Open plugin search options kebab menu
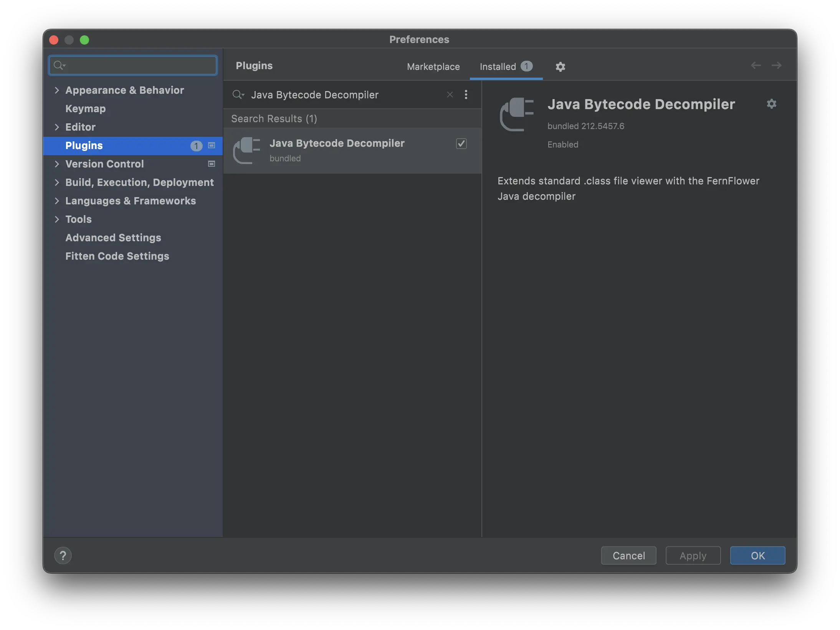The width and height of the screenshot is (840, 630). [x=466, y=94]
